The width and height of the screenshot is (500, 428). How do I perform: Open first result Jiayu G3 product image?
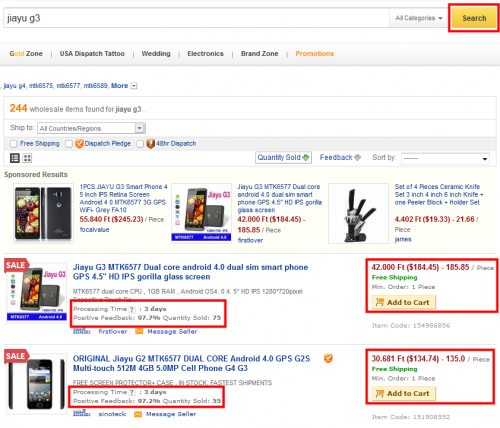(37, 292)
